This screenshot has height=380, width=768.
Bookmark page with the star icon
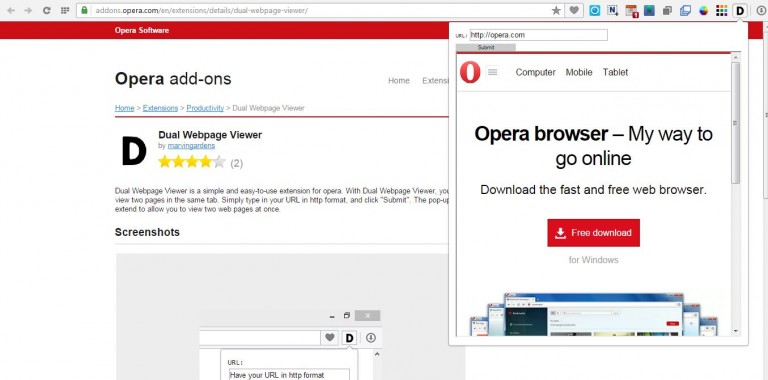[556, 10]
